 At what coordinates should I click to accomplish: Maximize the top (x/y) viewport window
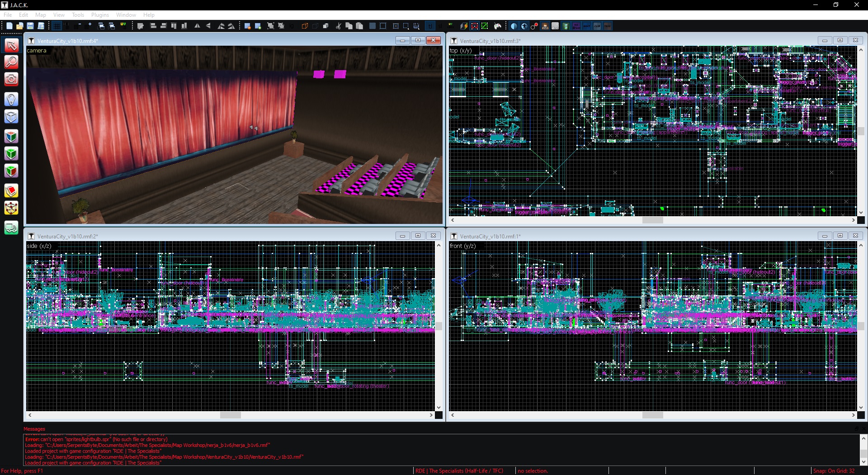click(x=840, y=40)
